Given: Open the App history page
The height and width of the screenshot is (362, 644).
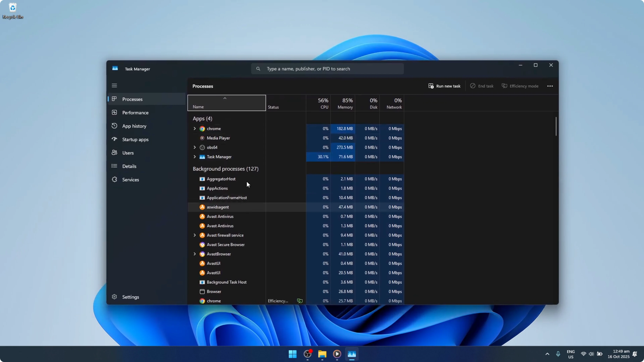Looking at the screenshot, I should click(x=147, y=126).
